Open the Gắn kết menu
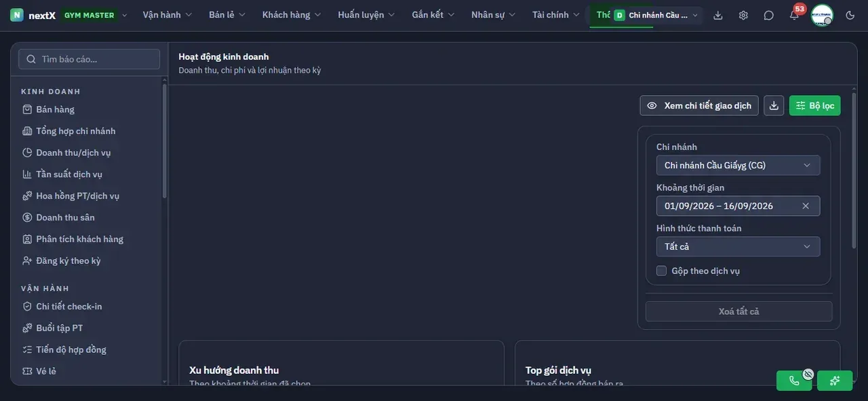 (x=433, y=15)
